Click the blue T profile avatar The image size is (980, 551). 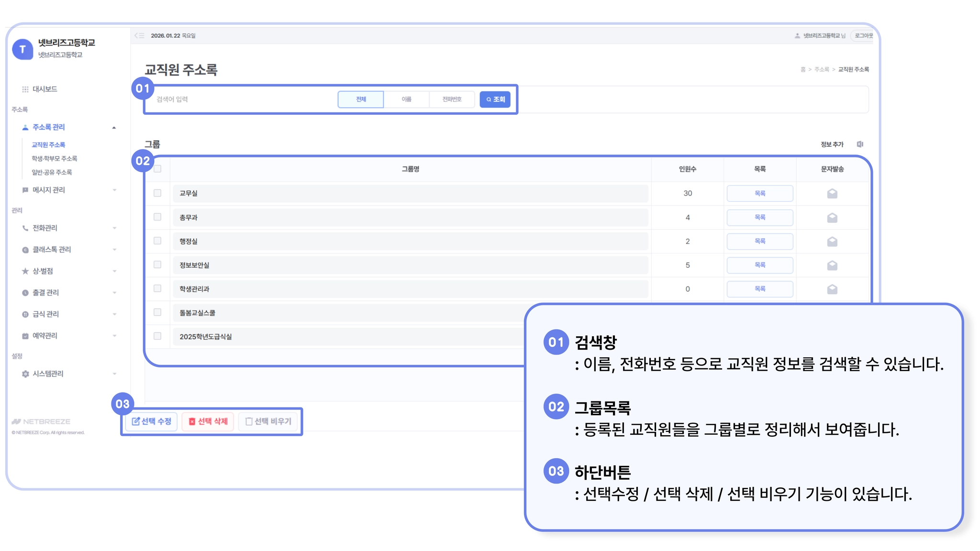pos(22,49)
